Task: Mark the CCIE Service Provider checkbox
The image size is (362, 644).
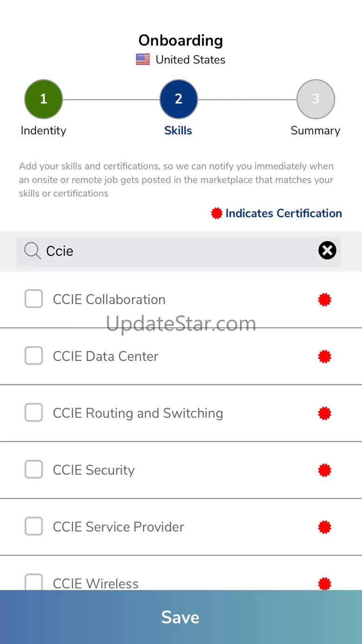Action: click(34, 526)
